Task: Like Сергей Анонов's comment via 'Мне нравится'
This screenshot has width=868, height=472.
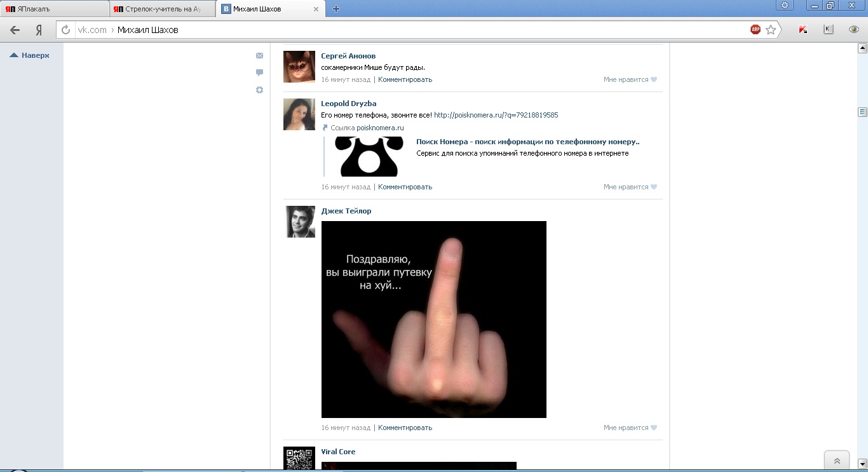Action: (x=630, y=80)
